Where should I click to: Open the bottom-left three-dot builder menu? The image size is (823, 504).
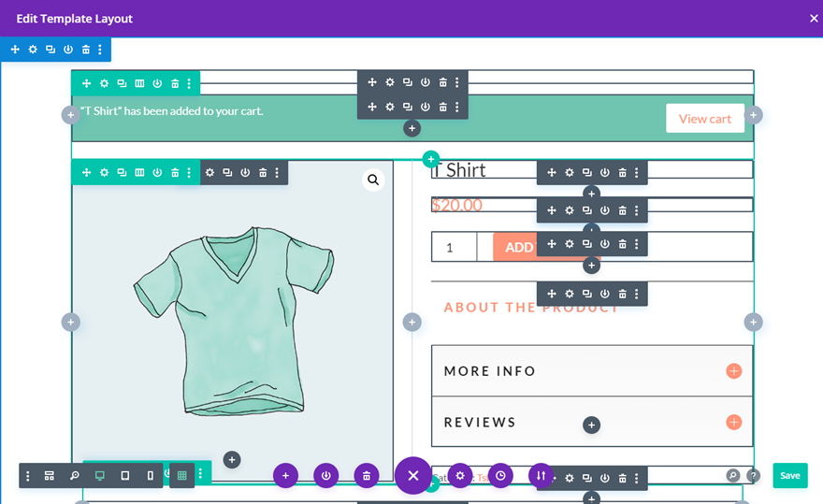point(28,476)
